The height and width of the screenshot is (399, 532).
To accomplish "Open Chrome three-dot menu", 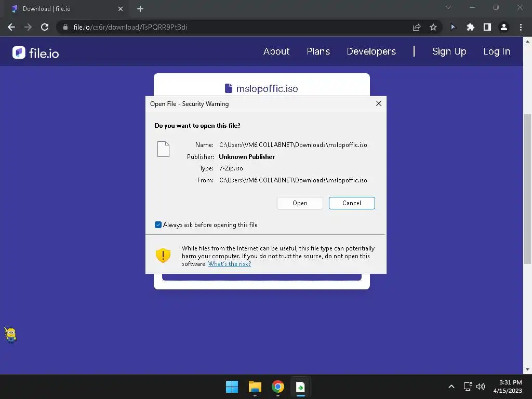I will (x=521, y=27).
